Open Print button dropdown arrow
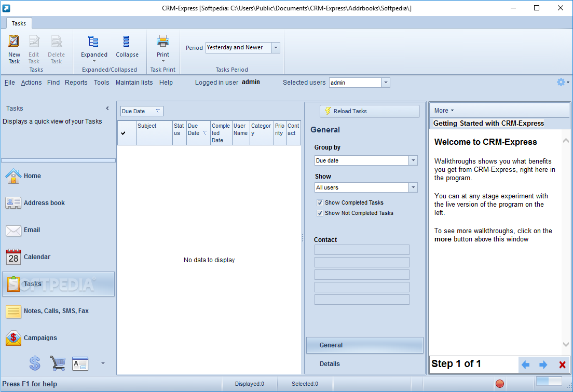The height and width of the screenshot is (392, 573). 163,61
